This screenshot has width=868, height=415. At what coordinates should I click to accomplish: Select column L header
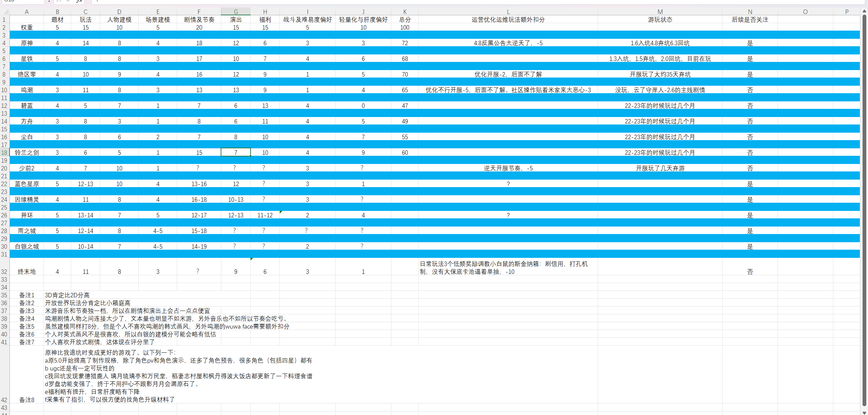[508, 12]
